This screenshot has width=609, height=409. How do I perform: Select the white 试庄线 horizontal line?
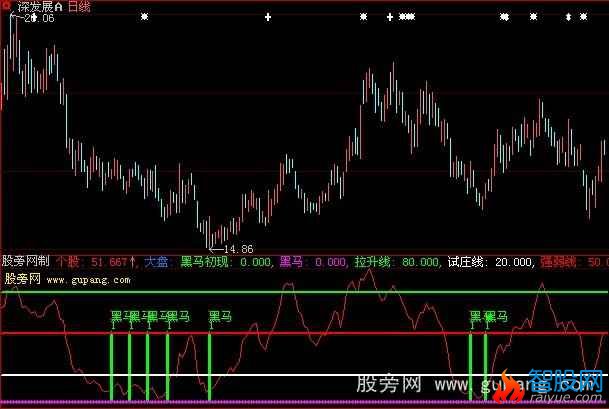click(304, 375)
